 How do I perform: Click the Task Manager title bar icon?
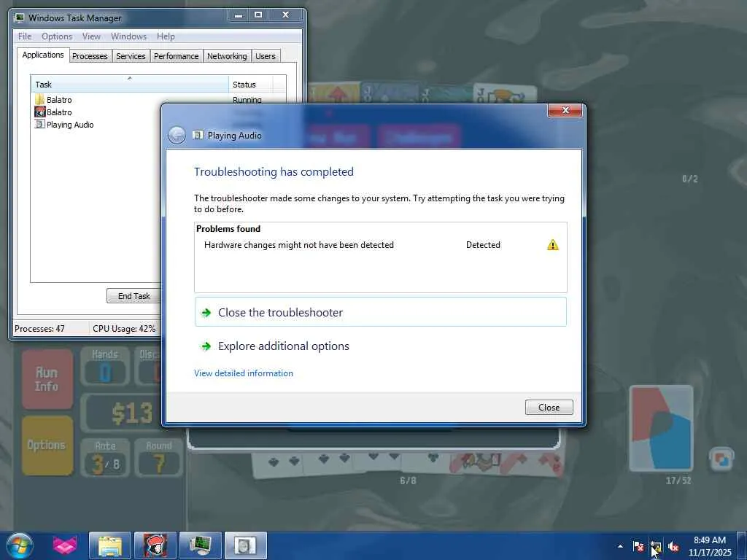19,17
